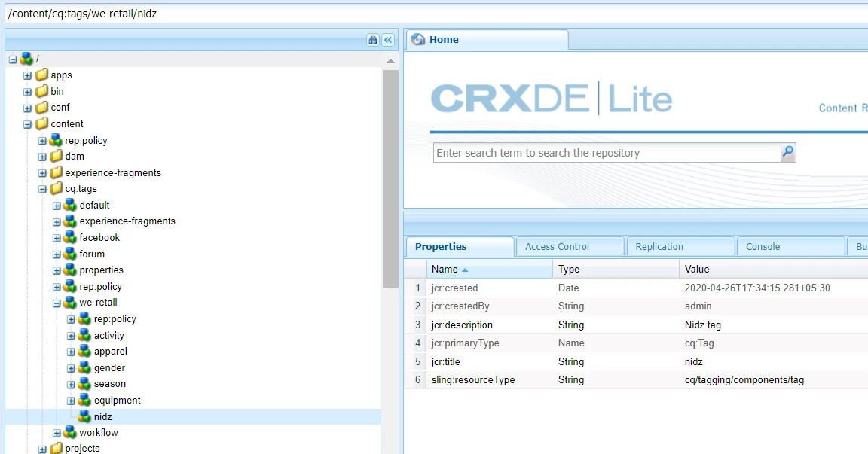Screen dimensions: 868x454
Task: Click the nidz tag node icon
Action: point(84,416)
